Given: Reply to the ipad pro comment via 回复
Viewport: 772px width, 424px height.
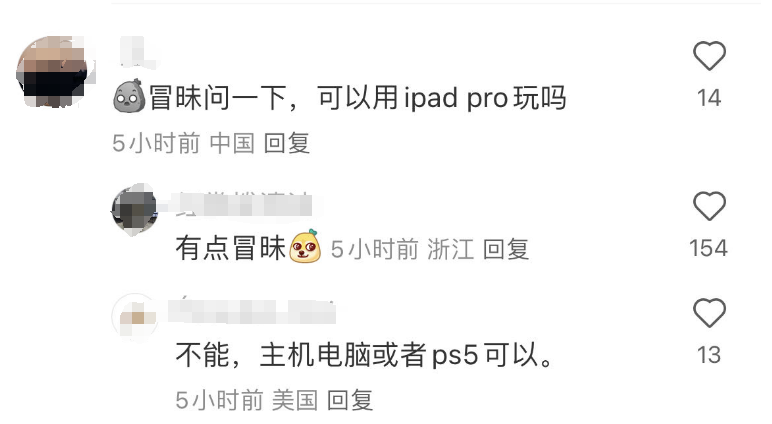Looking at the screenshot, I should click(287, 144).
